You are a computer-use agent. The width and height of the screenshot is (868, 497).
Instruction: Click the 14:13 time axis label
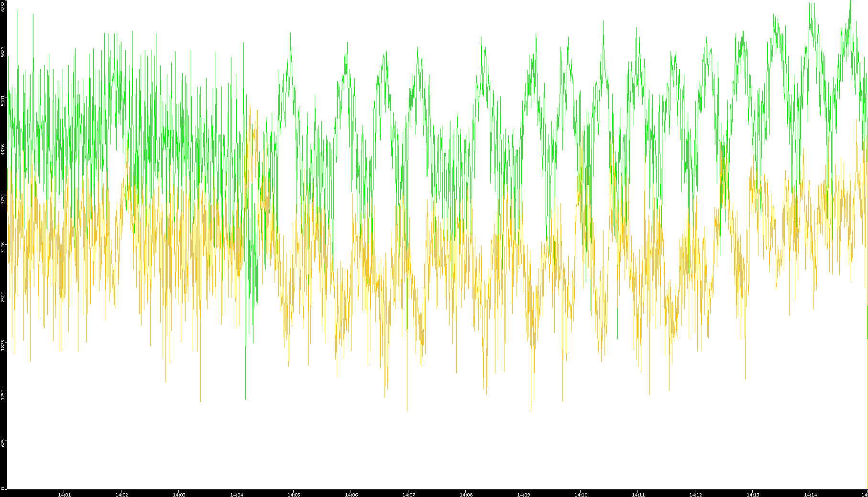coord(753,495)
